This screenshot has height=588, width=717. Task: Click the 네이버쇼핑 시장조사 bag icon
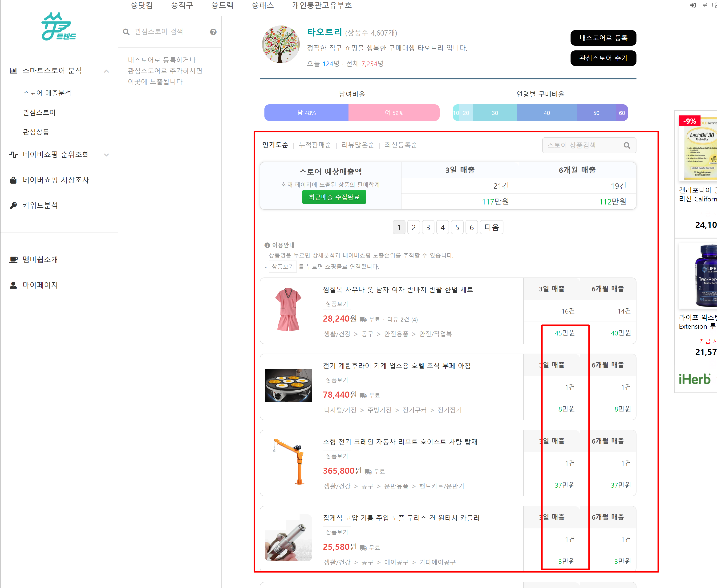(13, 180)
